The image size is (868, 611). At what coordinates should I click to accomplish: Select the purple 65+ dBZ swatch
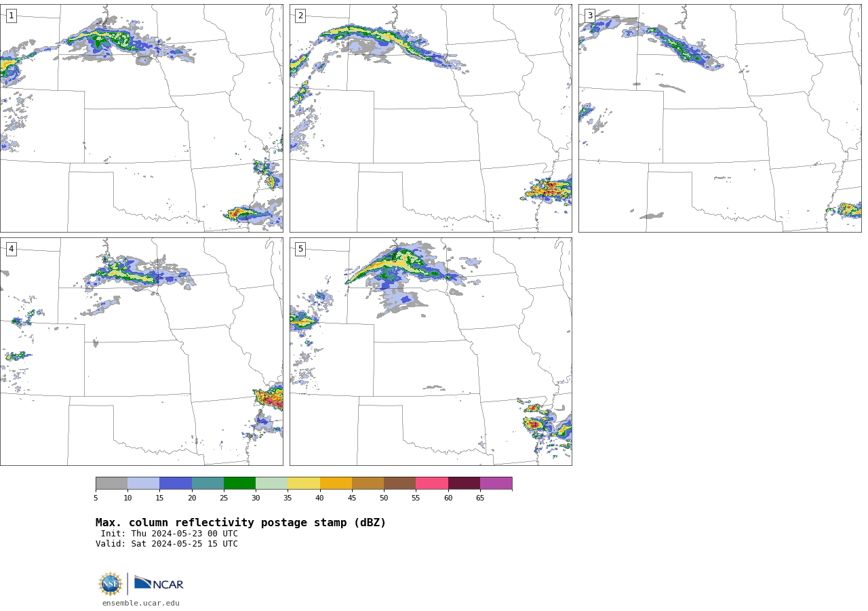pyautogui.click(x=496, y=484)
